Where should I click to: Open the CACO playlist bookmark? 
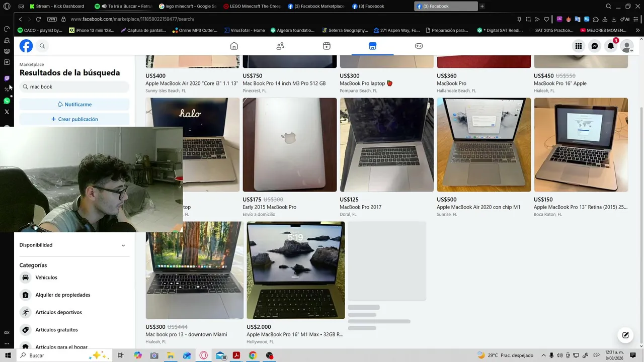[x=40, y=30]
